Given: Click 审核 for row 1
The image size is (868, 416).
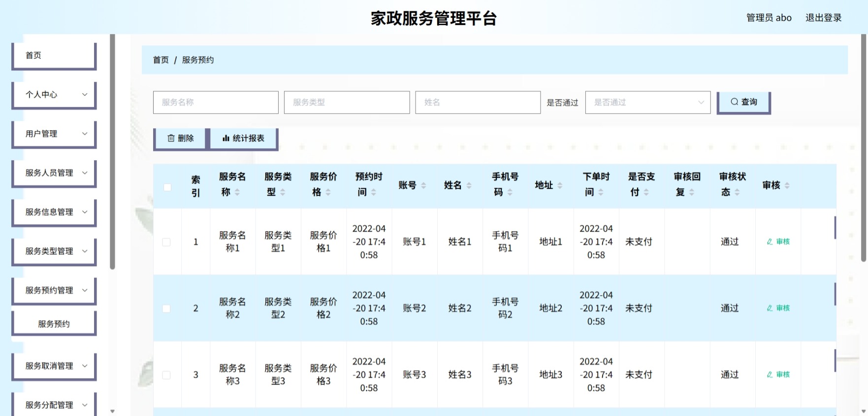Looking at the screenshot, I should (778, 242).
